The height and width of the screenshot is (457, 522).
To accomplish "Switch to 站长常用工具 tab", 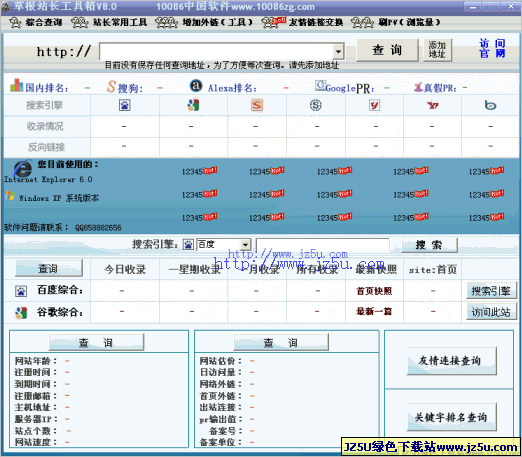I will (x=109, y=22).
